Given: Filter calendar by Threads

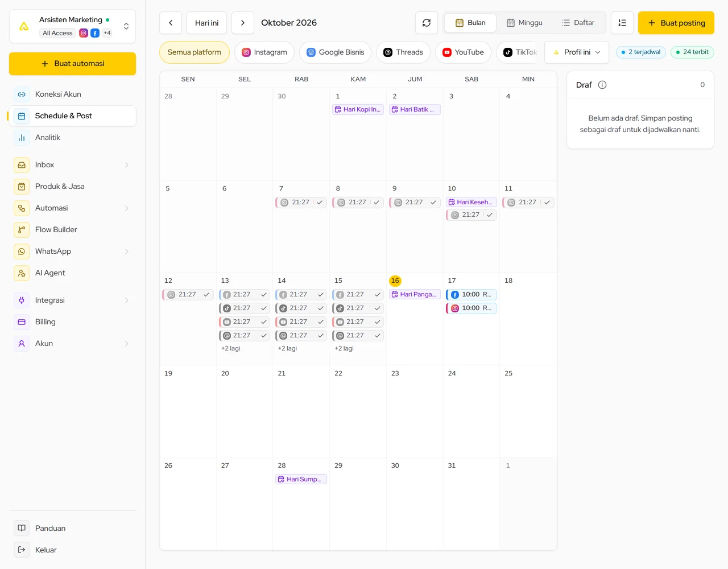Looking at the screenshot, I should 403,52.
